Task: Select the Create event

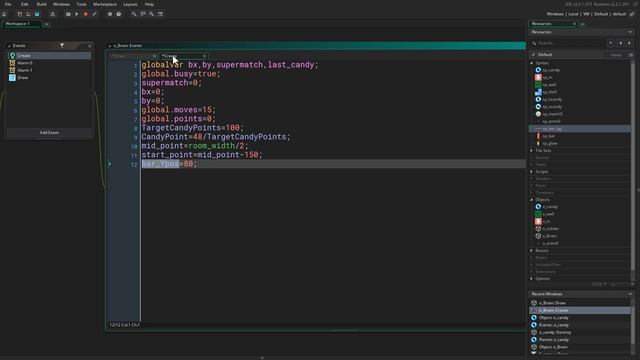Action: coord(49,56)
